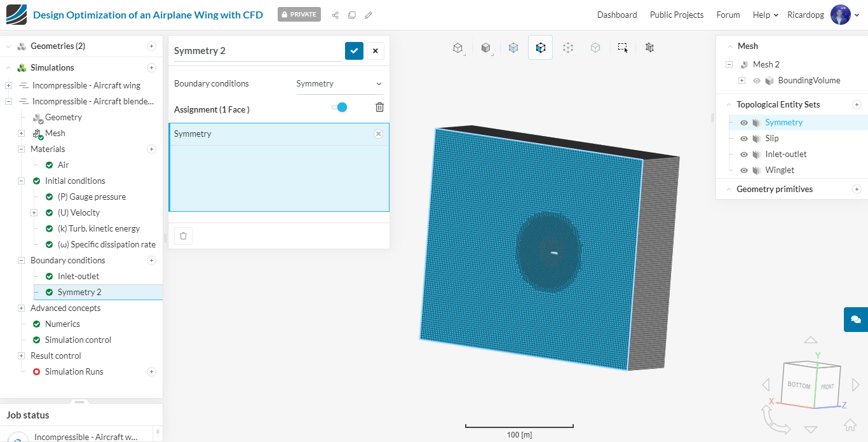
Task: Create a new simulation run with the plus
Action: 151,371
